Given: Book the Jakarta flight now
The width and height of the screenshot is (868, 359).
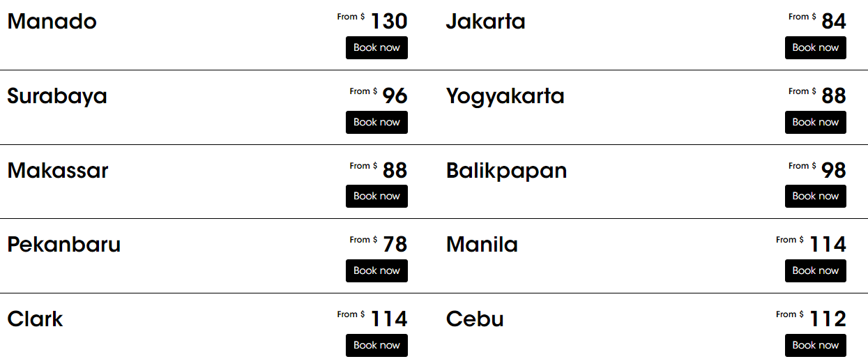Looking at the screenshot, I should [x=815, y=48].
